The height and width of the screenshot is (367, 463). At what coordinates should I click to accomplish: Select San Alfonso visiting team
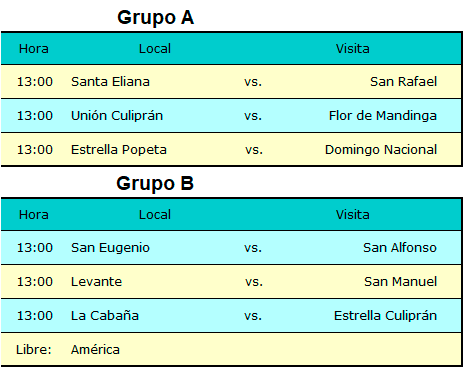pyautogui.click(x=400, y=248)
